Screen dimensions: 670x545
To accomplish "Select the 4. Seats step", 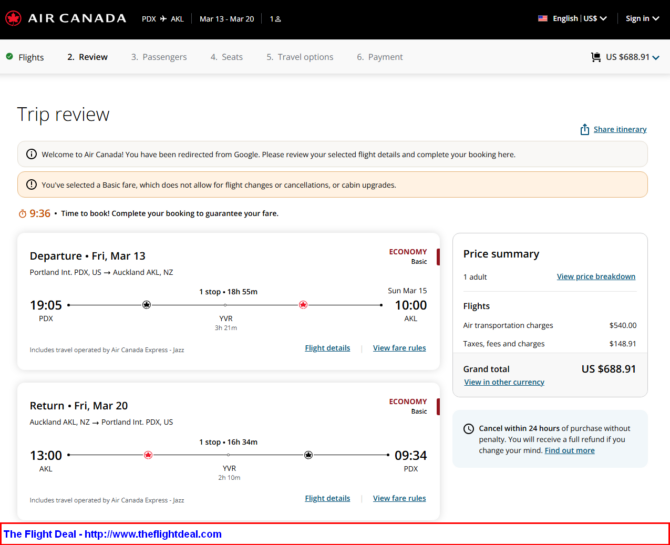I will pyautogui.click(x=226, y=57).
